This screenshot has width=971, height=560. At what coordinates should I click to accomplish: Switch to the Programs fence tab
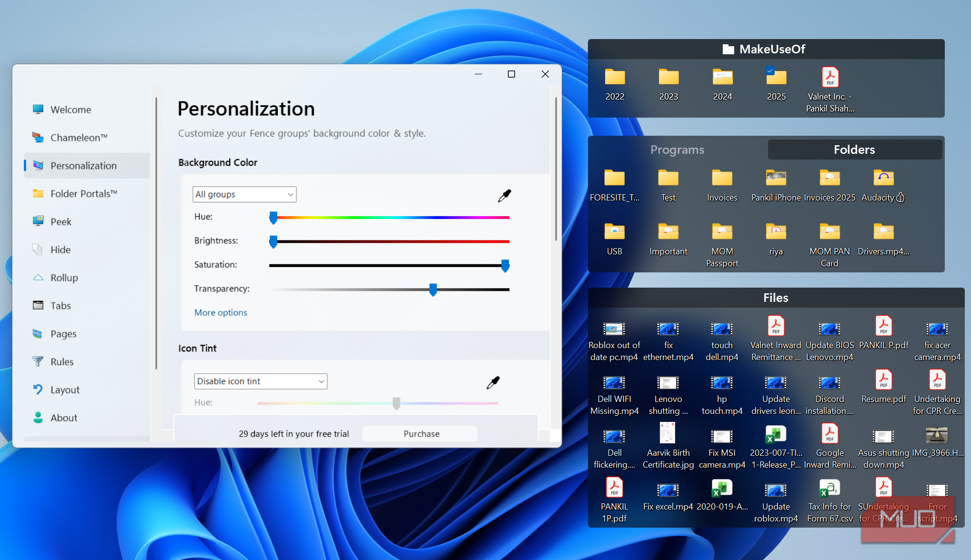point(677,150)
